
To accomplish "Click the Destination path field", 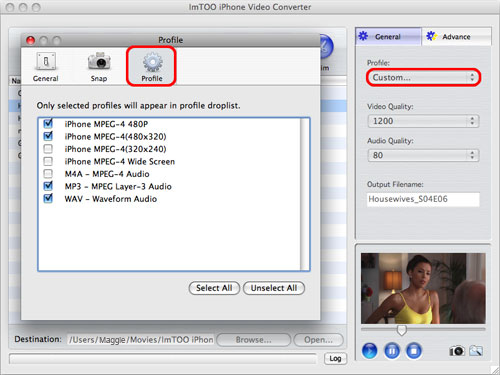I will tap(140, 340).
